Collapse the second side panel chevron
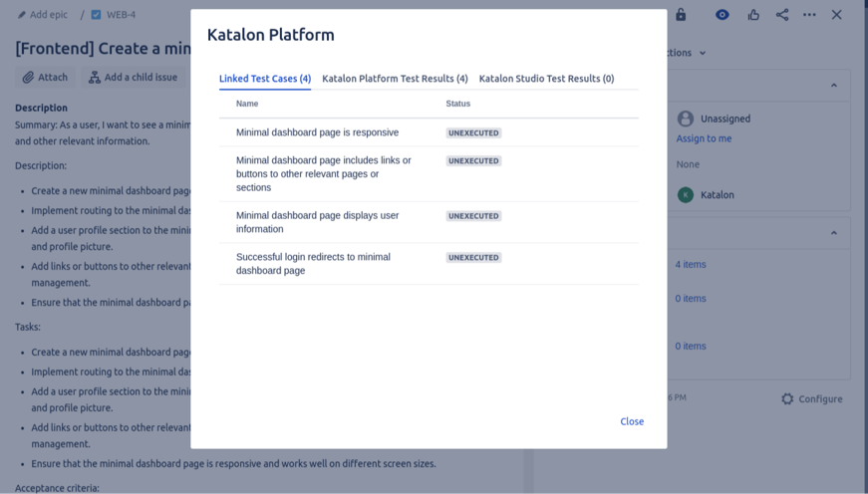The width and height of the screenshot is (868, 494). pos(834,233)
